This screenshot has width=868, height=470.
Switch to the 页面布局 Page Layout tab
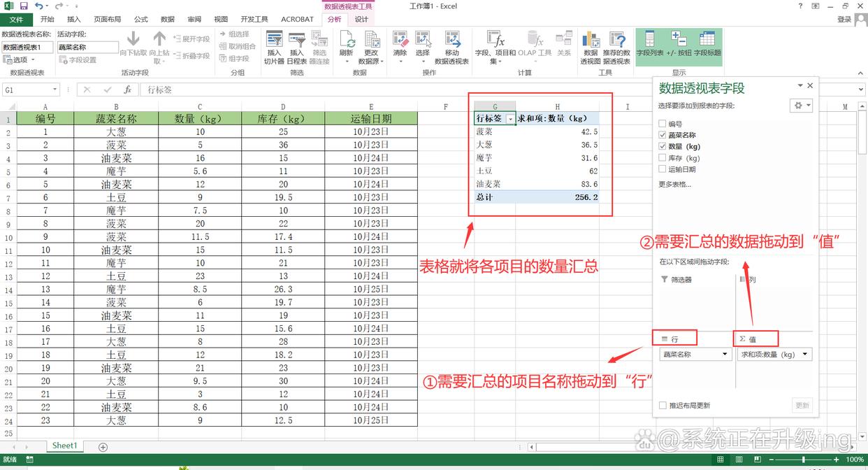tap(108, 20)
